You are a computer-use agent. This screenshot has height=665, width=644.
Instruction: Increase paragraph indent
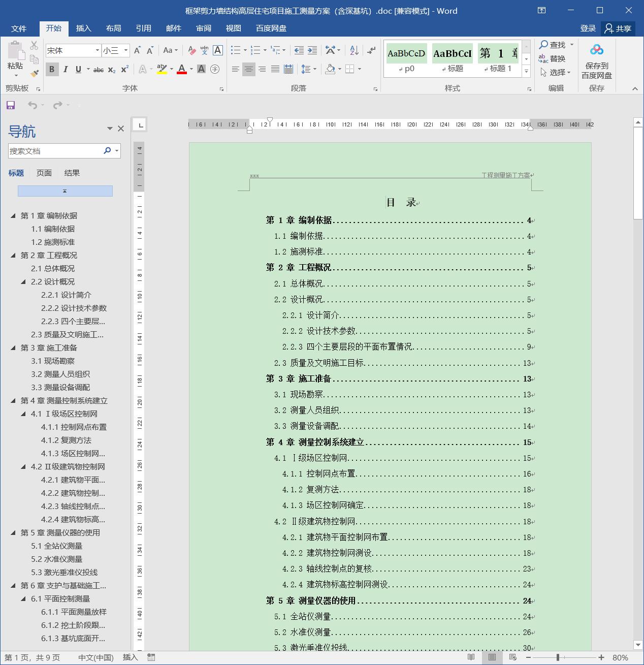point(312,50)
